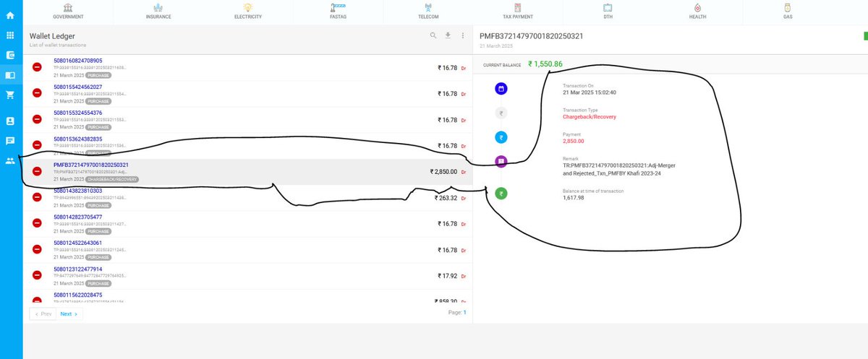This screenshot has height=359, width=868.
Task: Click the 21 Mar 2025 15:02:40 timestamp
Action: click(590, 92)
